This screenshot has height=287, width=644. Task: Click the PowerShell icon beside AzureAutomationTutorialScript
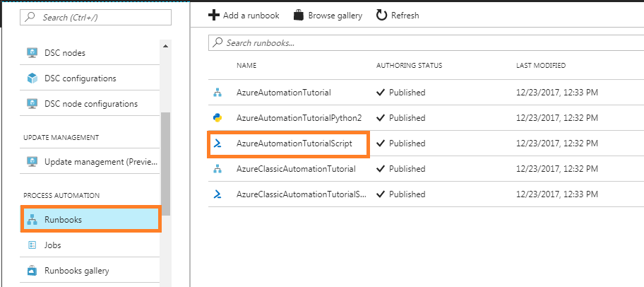tap(217, 143)
